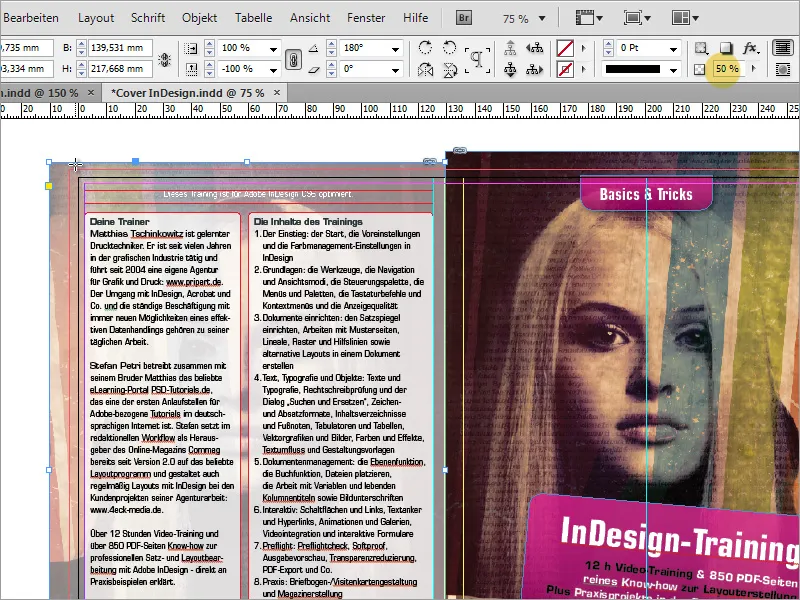Close the Cover InDesign.indd tab

pyautogui.click(x=277, y=92)
